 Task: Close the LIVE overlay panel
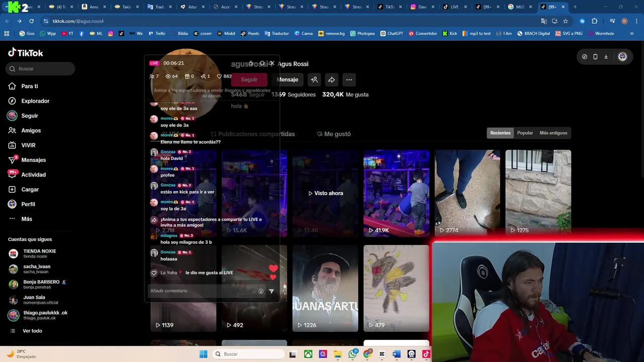point(272,63)
